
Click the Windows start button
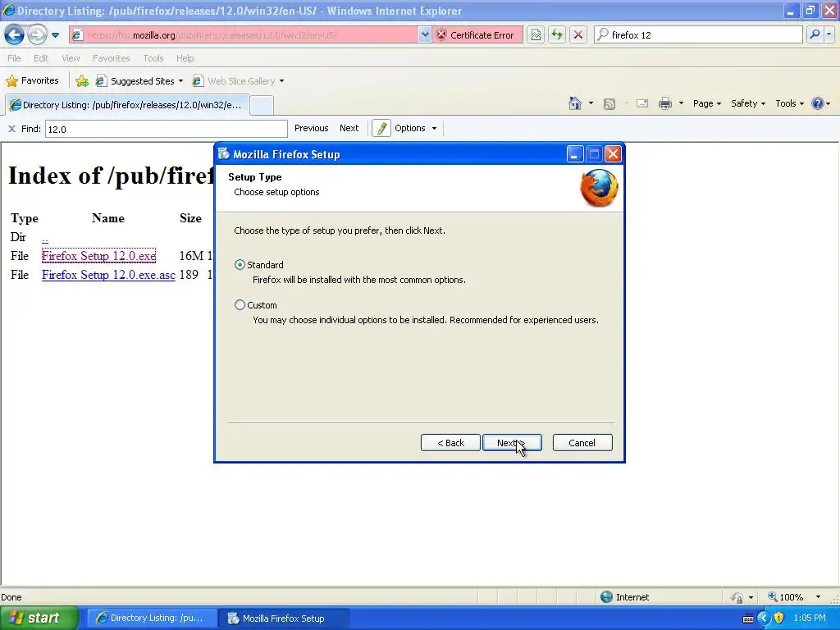[39, 618]
